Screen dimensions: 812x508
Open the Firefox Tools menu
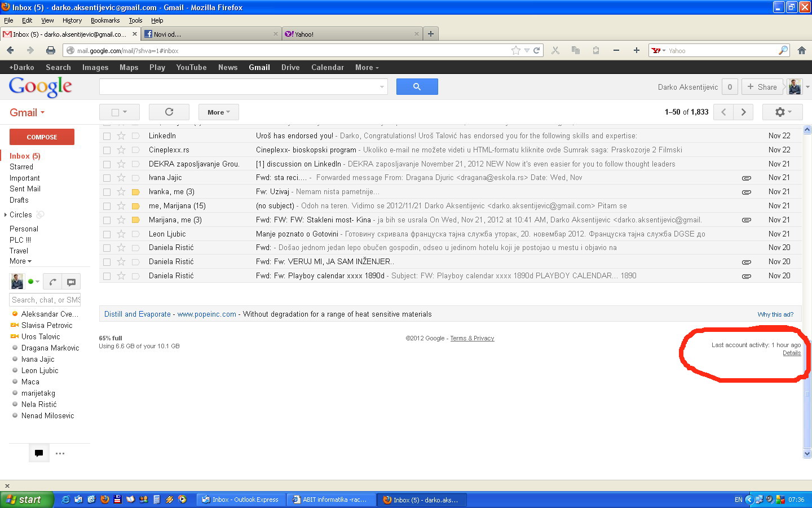coord(135,20)
